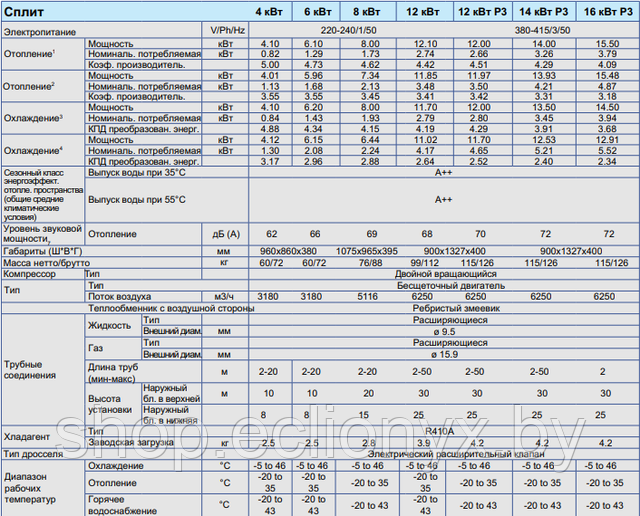Click the "11.85" power value
The image size is (640, 516).
tap(425, 76)
